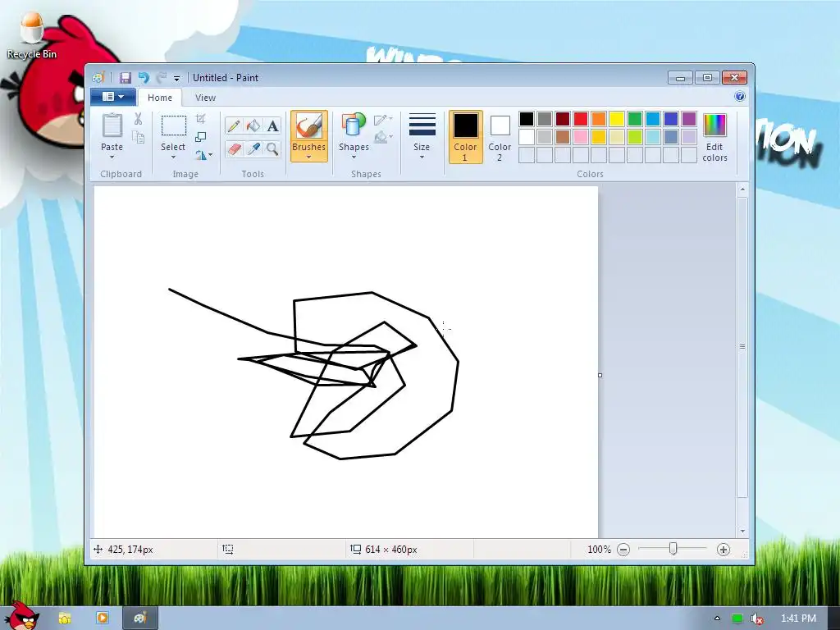Expand the Shapes dropdown arrow
The height and width of the screenshot is (630, 840).
354,157
